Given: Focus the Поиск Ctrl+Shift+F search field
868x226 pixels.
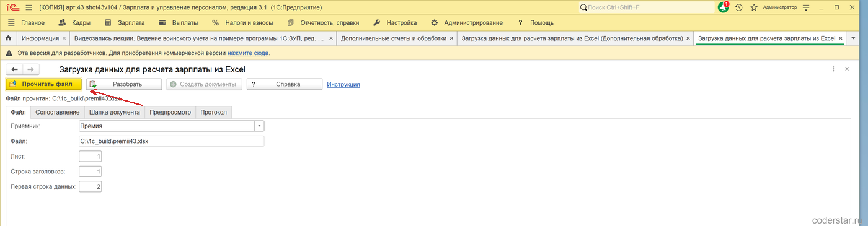Looking at the screenshot, I should [x=646, y=7].
